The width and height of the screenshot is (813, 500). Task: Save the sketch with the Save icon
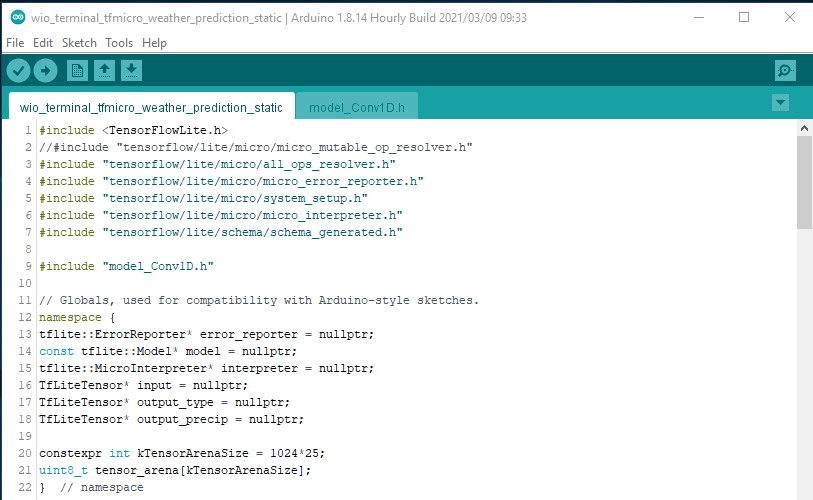click(131, 70)
